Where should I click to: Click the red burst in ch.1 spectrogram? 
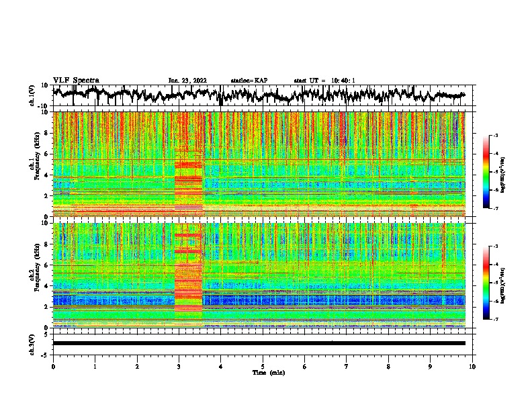188,165
